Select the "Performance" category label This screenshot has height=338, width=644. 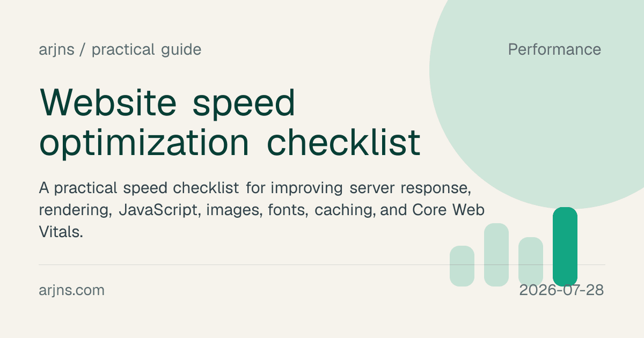(554, 50)
